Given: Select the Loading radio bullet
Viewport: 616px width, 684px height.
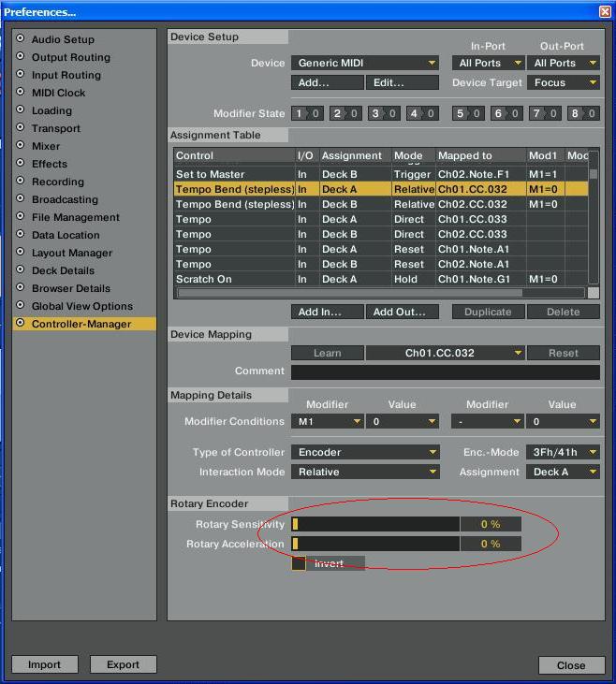Looking at the screenshot, I should tap(20, 109).
